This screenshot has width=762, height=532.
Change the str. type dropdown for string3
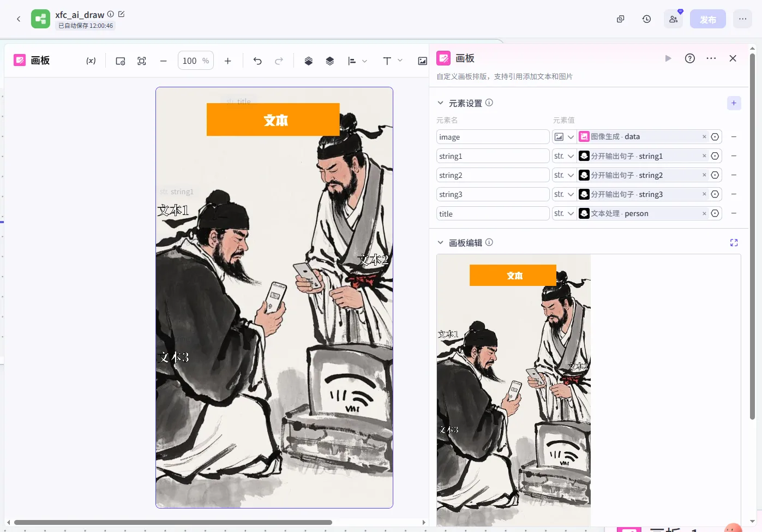(564, 194)
